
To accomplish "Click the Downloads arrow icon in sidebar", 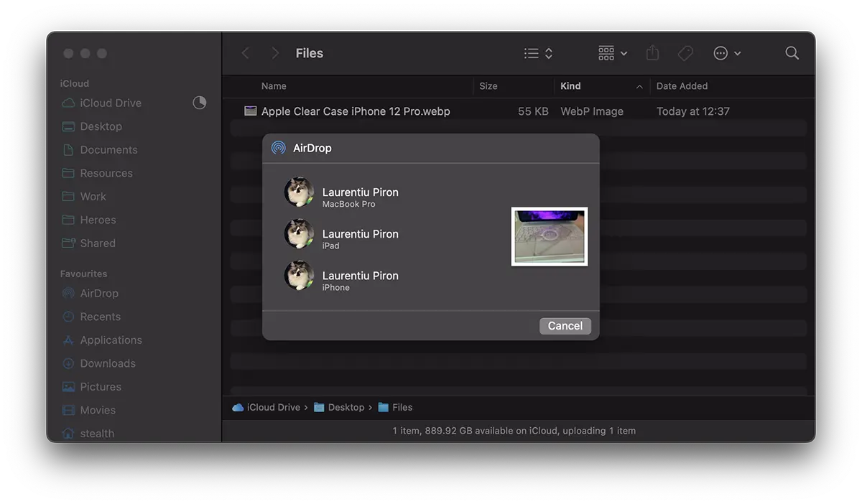I will [68, 363].
